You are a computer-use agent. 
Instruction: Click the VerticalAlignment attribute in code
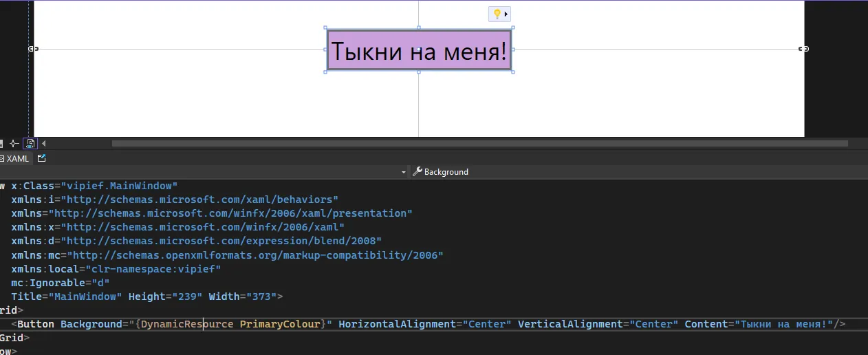point(570,324)
